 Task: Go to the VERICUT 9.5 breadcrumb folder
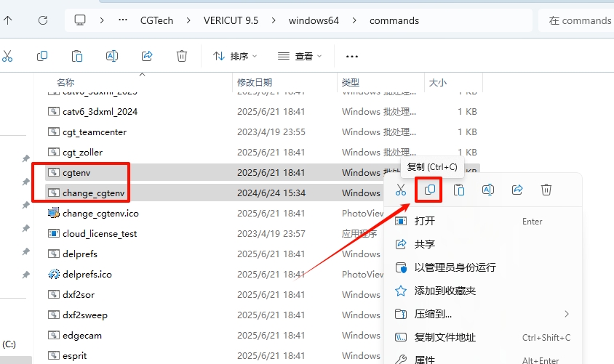point(231,20)
